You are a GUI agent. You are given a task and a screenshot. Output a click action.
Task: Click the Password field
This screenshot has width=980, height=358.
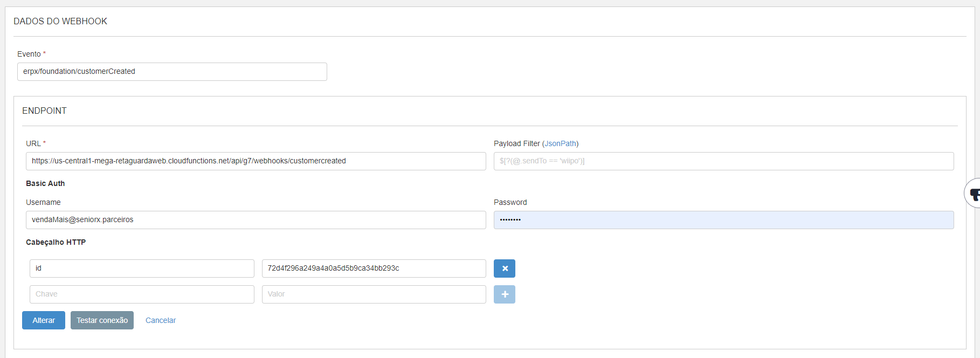[x=723, y=220]
